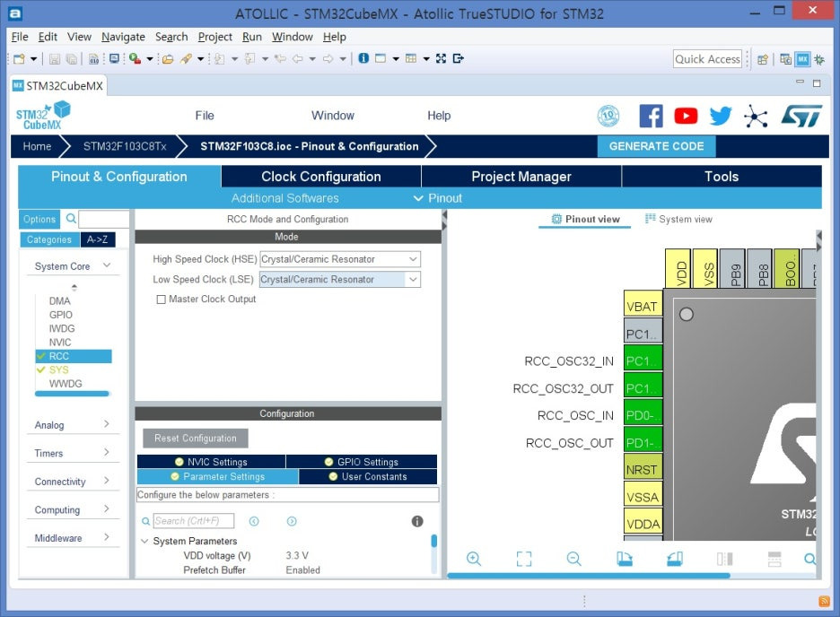Viewport: 840px width, 617px height.
Task: Click the STM32F103C8Tx breadcrumb
Action: pyautogui.click(x=125, y=146)
